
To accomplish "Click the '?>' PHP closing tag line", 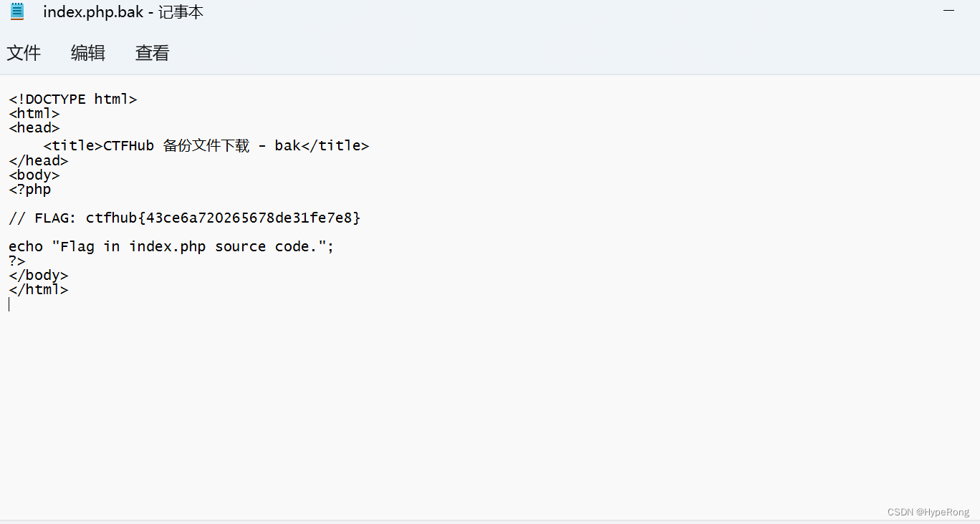I will [x=17, y=261].
